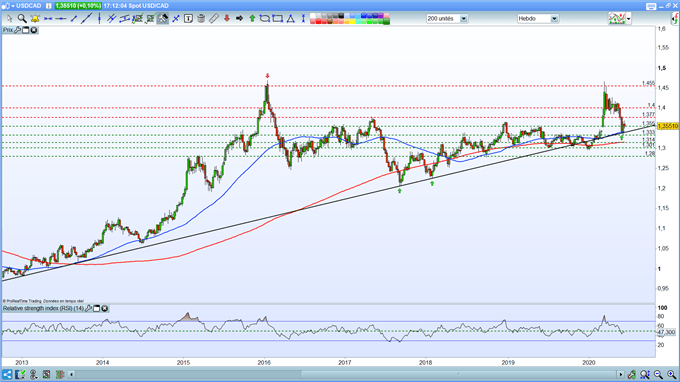The image size is (680, 382).
Task: Click the scrollbar right arrow
Action: pos(621,374)
